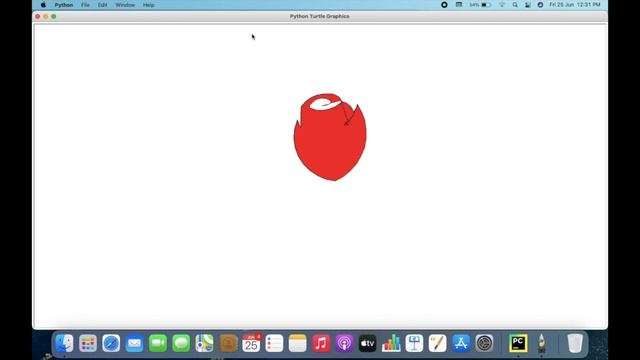This screenshot has height=360, width=640.
Task: Open the File menu
Action: pyautogui.click(x=85, y=5)
